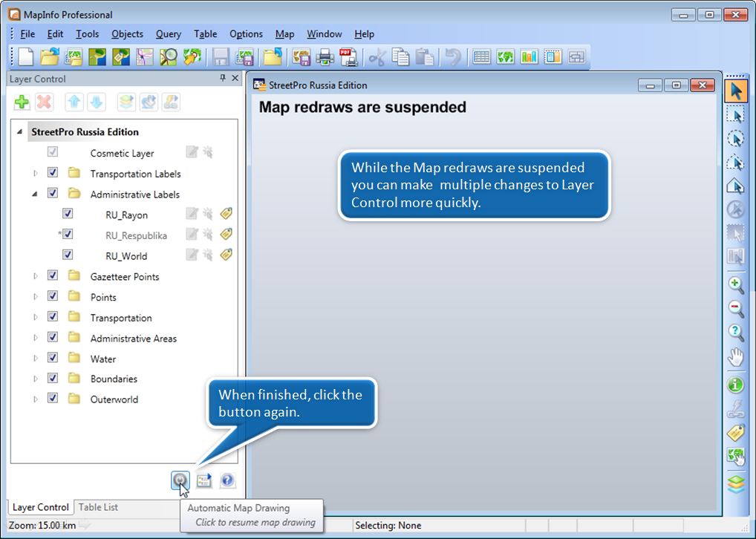The width and height of the screenshot is (756, 539).
Task: Expand Points group
Action: point(35,296)
